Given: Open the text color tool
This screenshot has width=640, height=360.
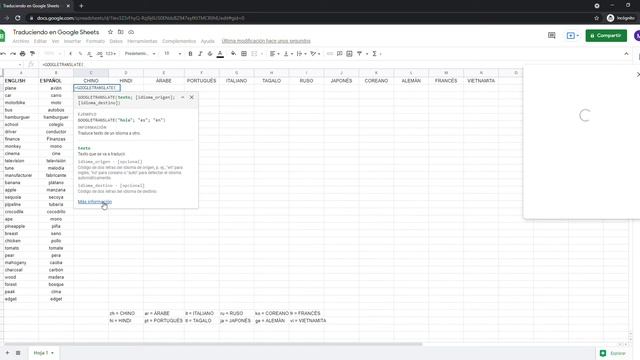Looking at the screenshot, I should point(220,54).
